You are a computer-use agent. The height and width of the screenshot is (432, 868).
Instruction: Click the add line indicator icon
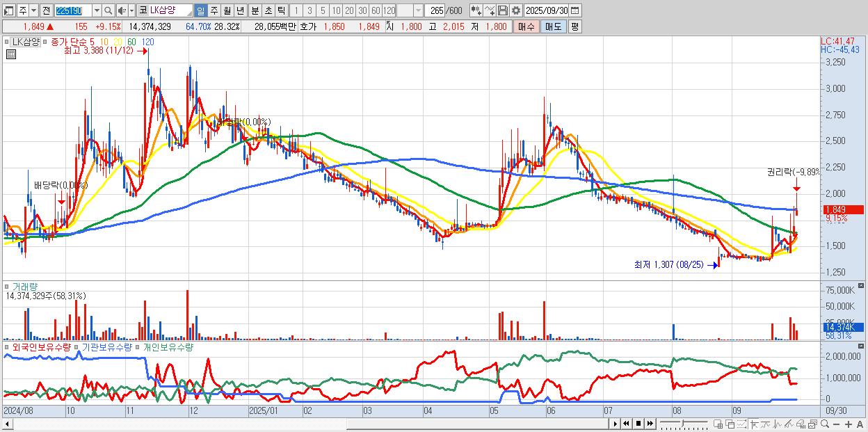point(489,10)
